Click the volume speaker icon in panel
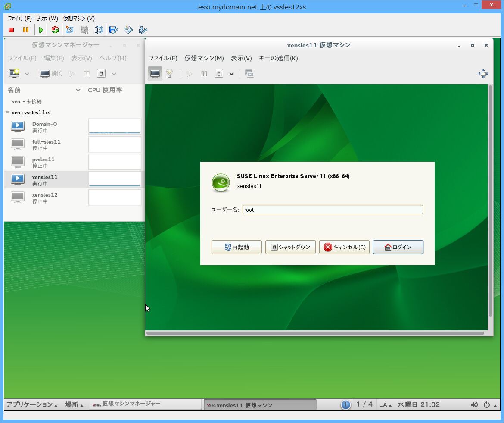 pyautogui.click(x=474, y=404)
